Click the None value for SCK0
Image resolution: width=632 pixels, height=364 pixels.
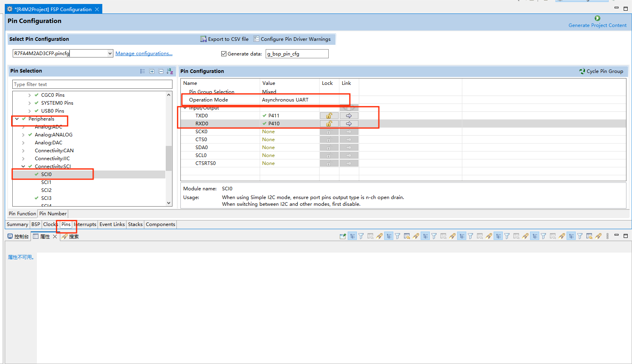[x=268, y=132]
